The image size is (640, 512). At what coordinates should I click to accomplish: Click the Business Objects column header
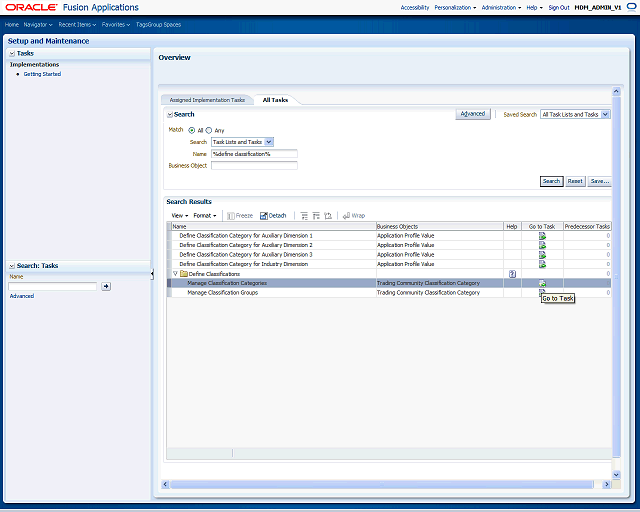[440, 226]
